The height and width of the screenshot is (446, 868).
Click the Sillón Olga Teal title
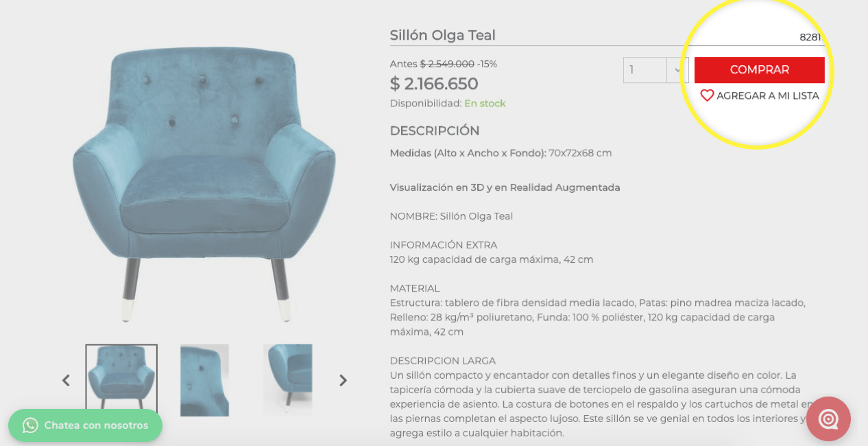[x=443, y=35]
